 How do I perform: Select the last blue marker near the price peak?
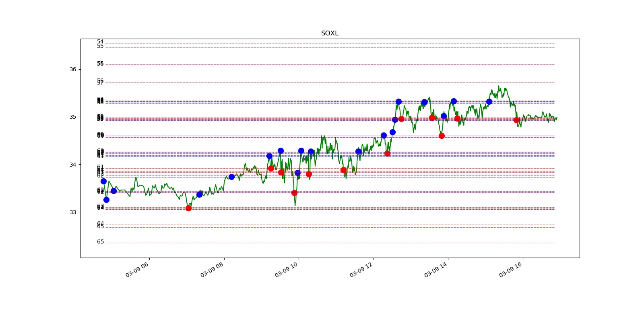point(489,101)
